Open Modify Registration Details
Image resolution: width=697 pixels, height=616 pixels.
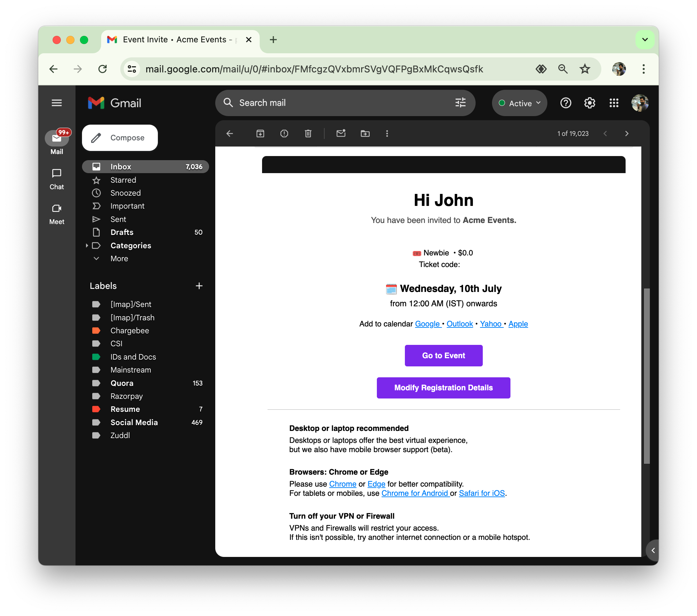coord(443,388)
